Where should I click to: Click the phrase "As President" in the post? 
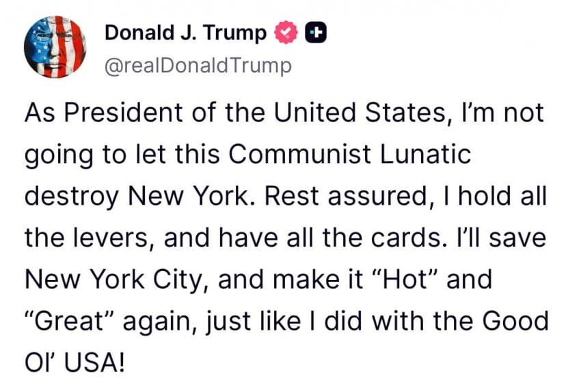coord(104,112)
